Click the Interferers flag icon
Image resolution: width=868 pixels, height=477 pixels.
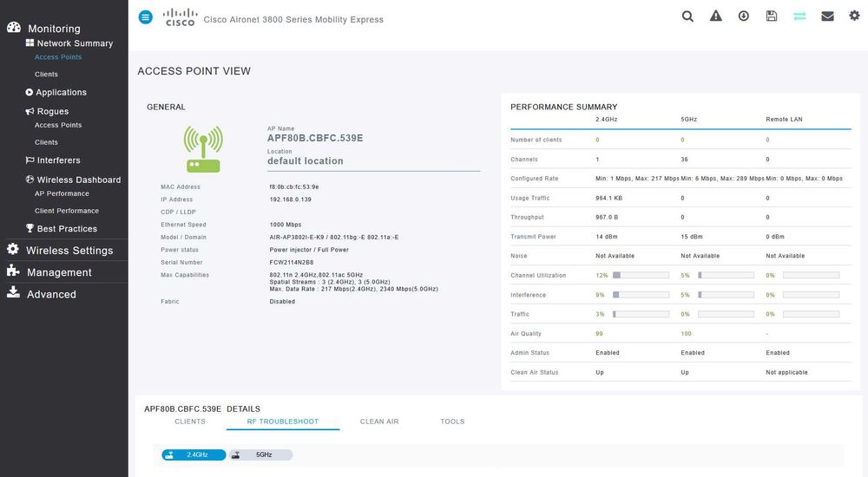[x=30, y=160]
